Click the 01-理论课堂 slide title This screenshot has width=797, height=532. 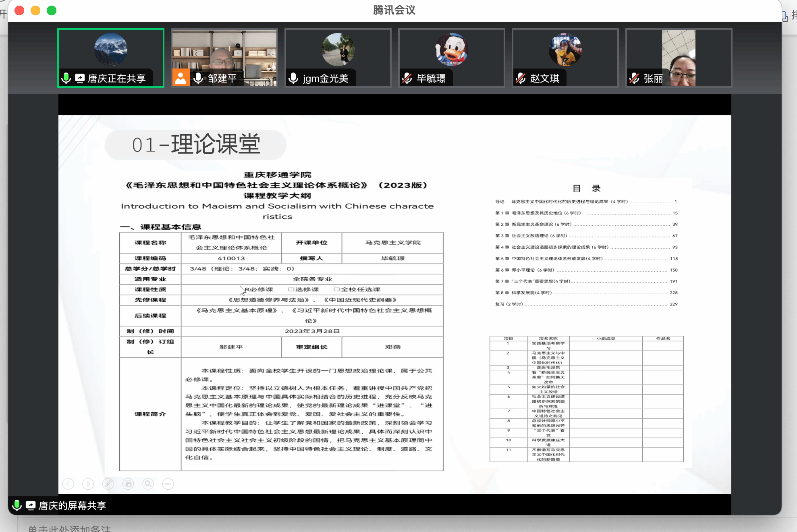[x=196, y=145]
